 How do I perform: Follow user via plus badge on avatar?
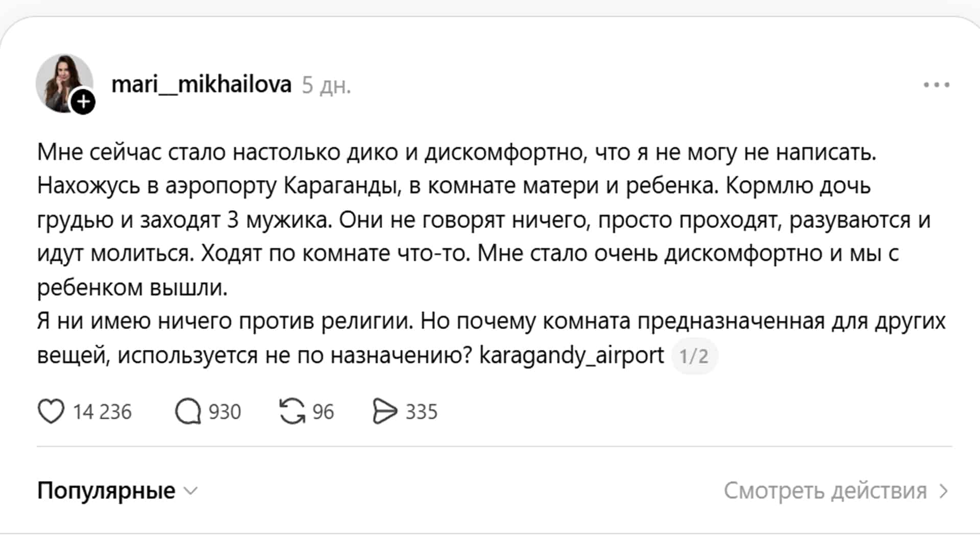83,102
